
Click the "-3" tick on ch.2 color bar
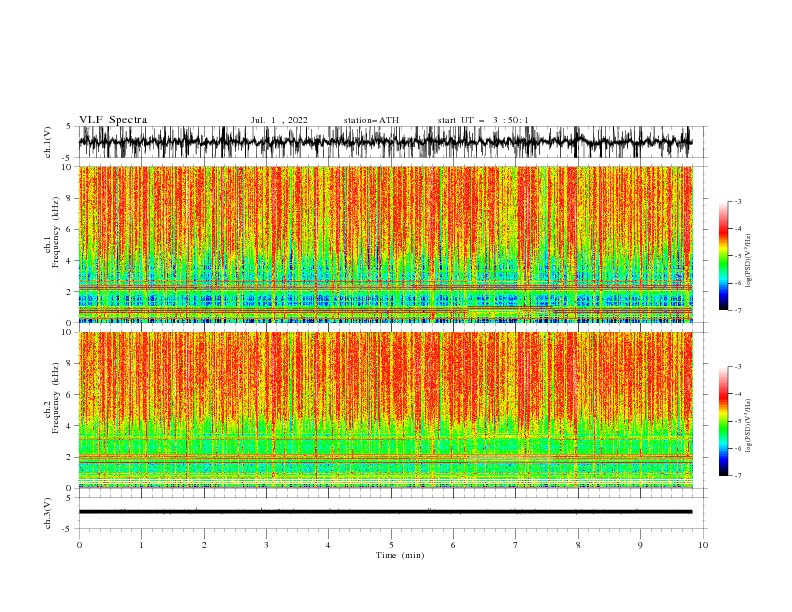(737, 367)
